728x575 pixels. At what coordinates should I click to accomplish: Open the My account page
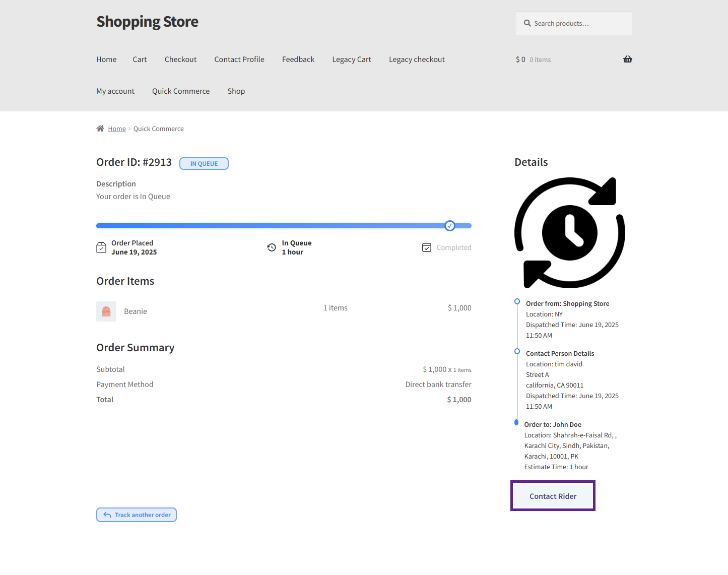click(115, 91)
